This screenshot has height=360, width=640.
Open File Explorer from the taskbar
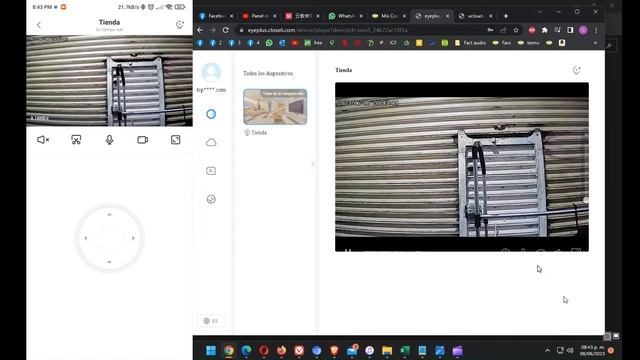coord(387,351)
